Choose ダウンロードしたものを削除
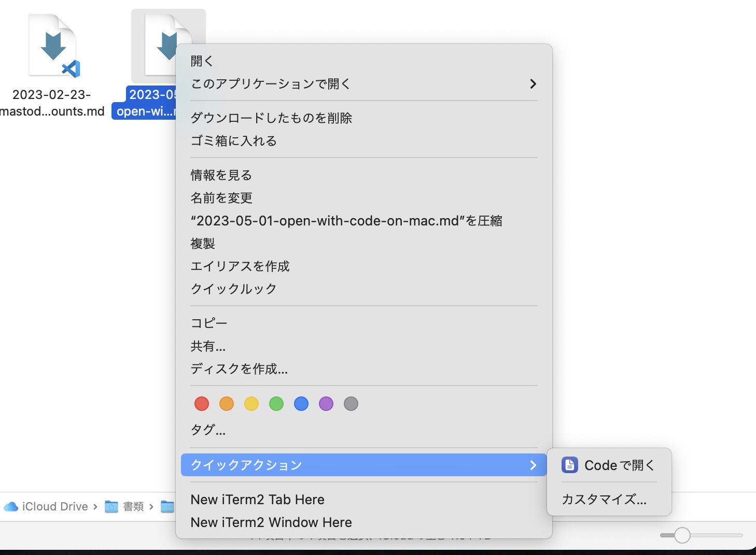Viewport: 756px width, 555px height. tap(363, 118)
